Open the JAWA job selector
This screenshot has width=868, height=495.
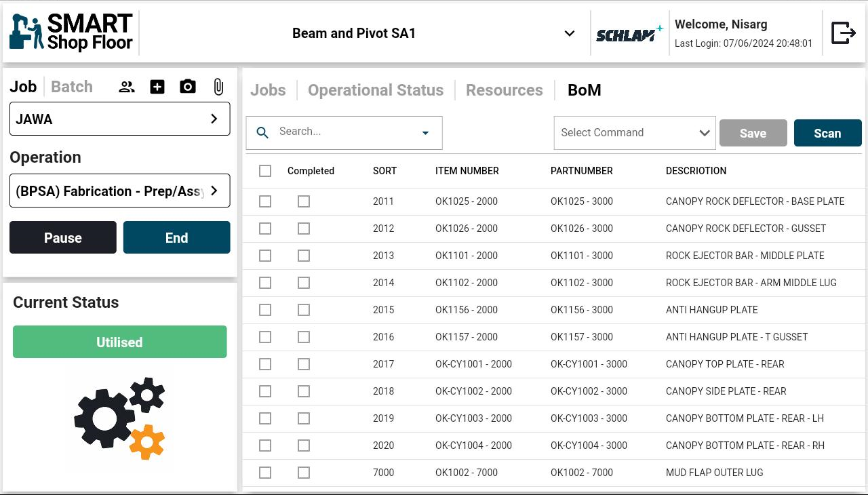coord(119,119)
